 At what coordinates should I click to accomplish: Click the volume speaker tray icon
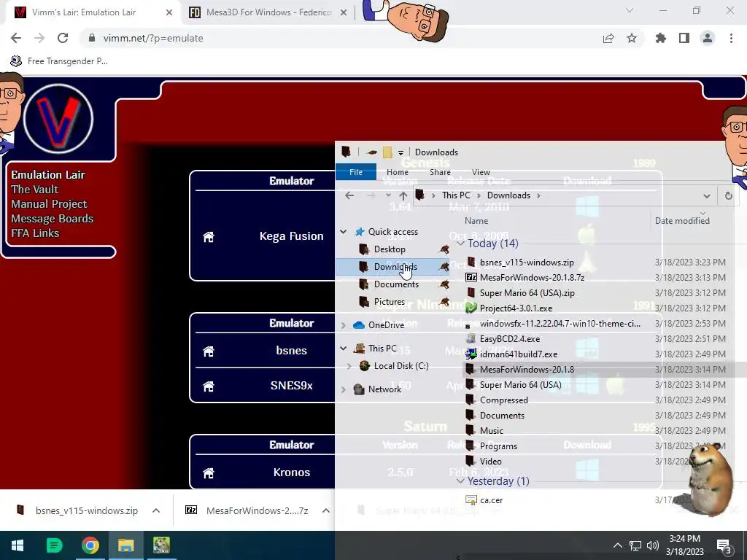[653, 545]
